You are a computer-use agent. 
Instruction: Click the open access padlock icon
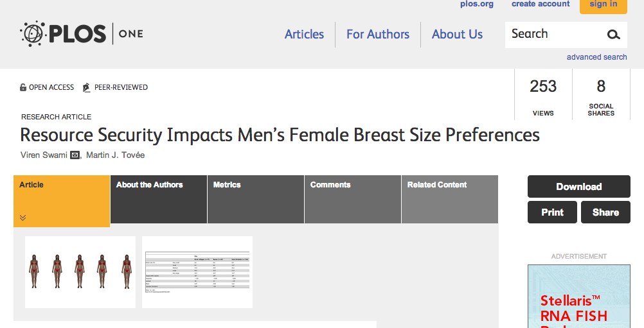23,87
